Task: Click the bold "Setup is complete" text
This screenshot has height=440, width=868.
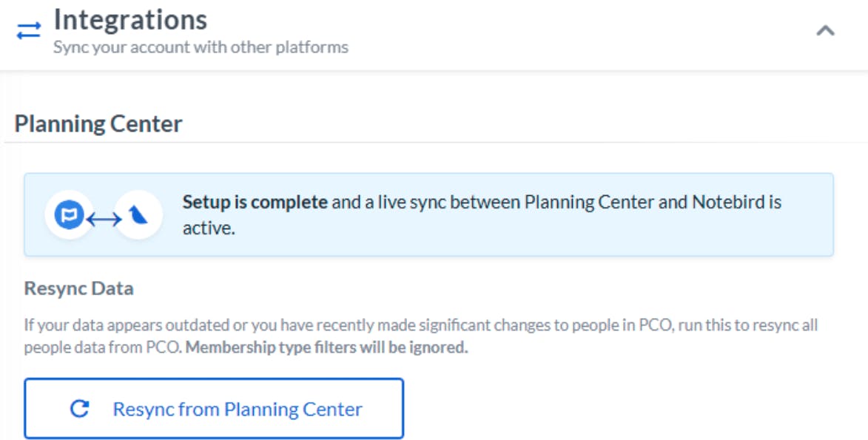Action: (255, 202)
